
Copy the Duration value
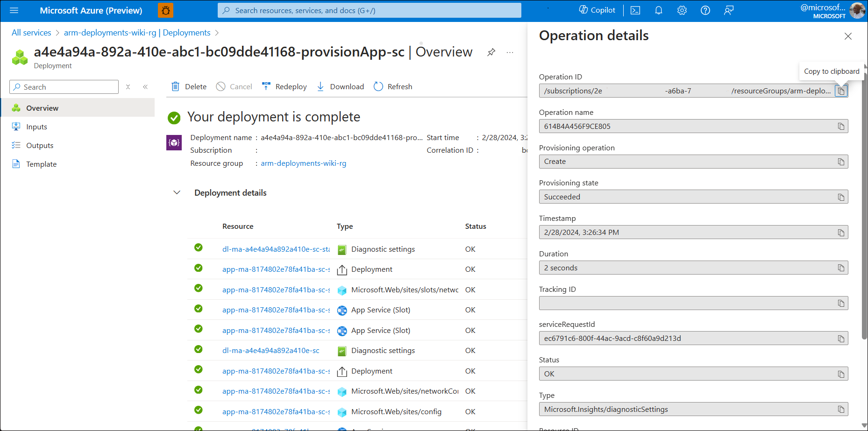(841, 268)
